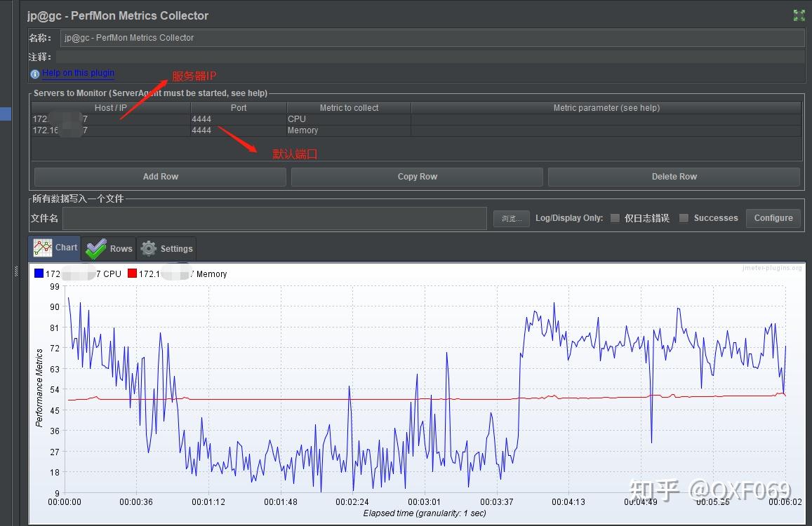Click the green expand icon at top right
Image resolution: width=812 pixels, height=526 pixels.
coord(799,15)
